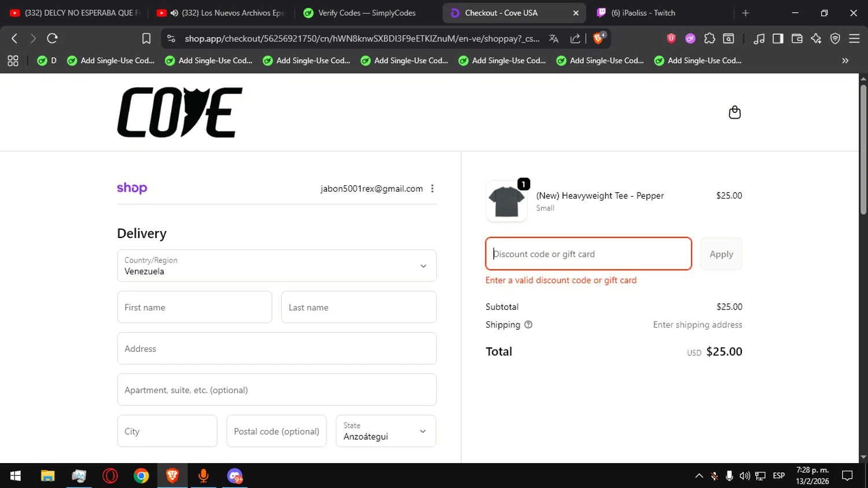Image resolution: width=868 pixels, height=488 pixels.
Task: Open the red shield extension icon
Action: [671, 38]
